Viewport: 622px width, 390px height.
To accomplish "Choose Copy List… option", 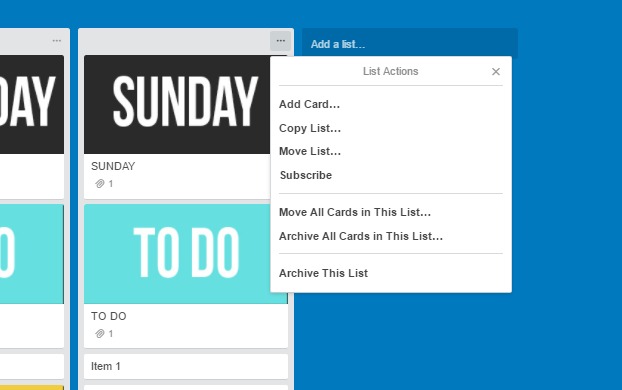I will (310, 128).
